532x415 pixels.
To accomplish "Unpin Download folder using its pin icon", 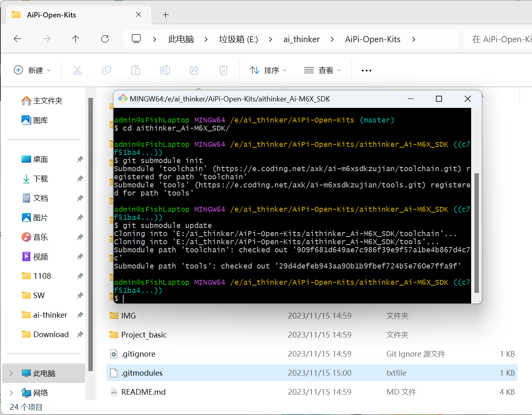I will (80, 335).
